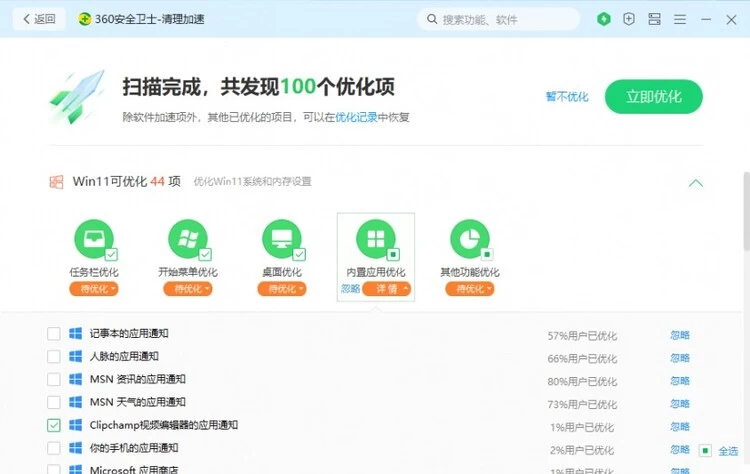This screenshot has width=750, height=474.
Task: Open the hamburger main menu icon
Action: [681, 19]
